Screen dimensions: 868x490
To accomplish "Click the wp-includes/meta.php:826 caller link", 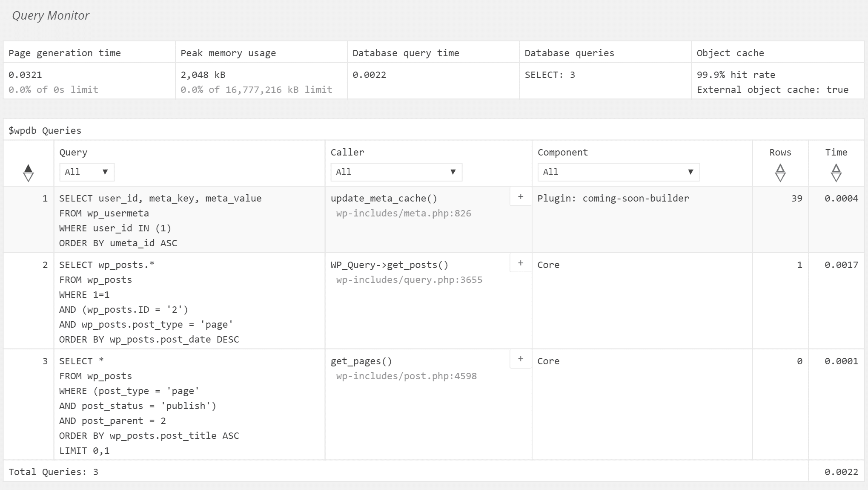I will (404, 213).
